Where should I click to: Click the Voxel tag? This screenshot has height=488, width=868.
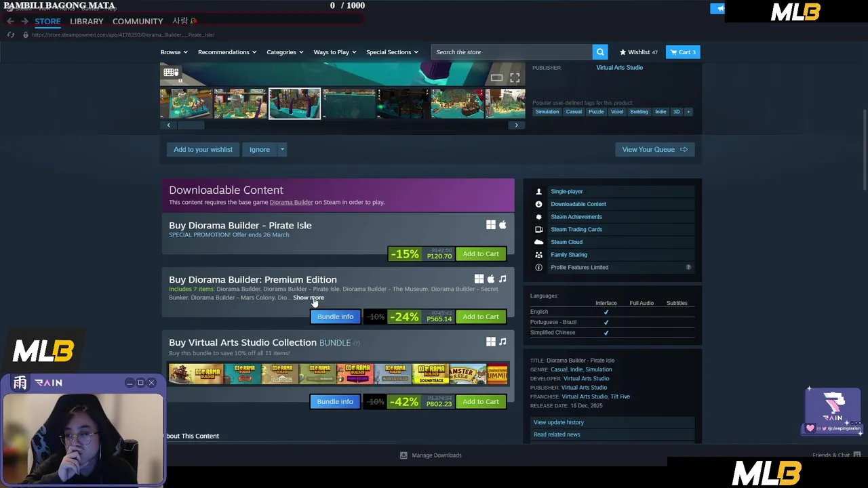(x=616, y=112)
